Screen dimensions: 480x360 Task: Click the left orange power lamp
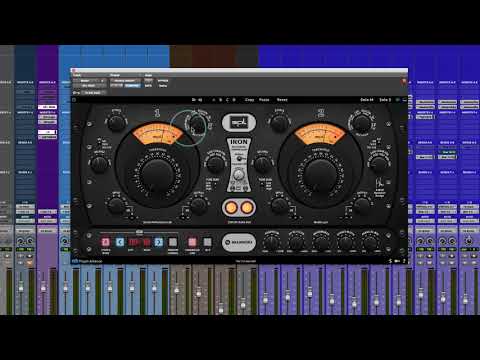click(x=231, y=207)
